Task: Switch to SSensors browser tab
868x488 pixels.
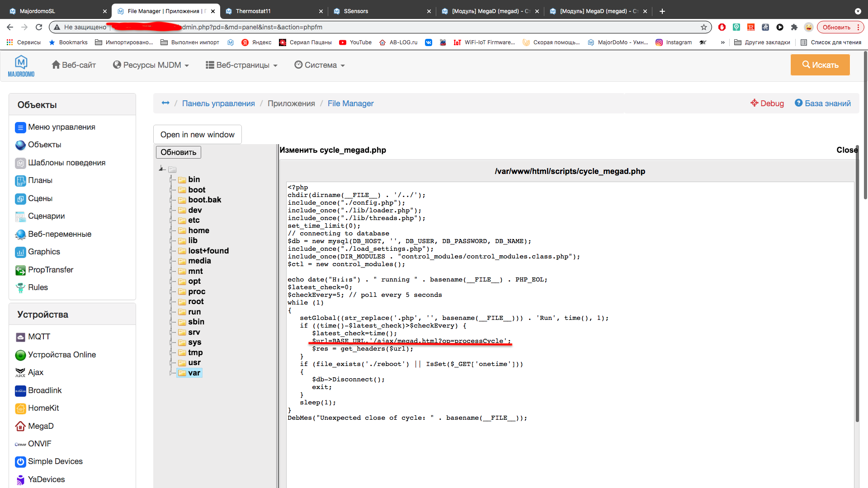Action: click(356, 11)
